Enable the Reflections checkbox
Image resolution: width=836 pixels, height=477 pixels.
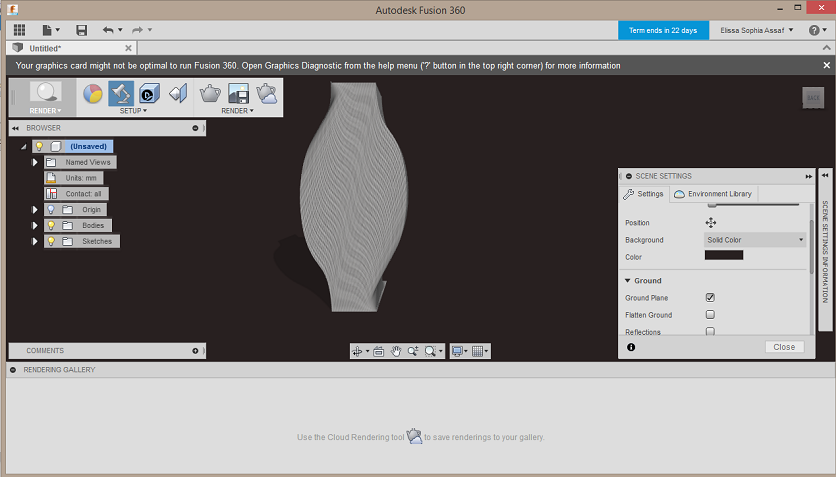point(710,332)
